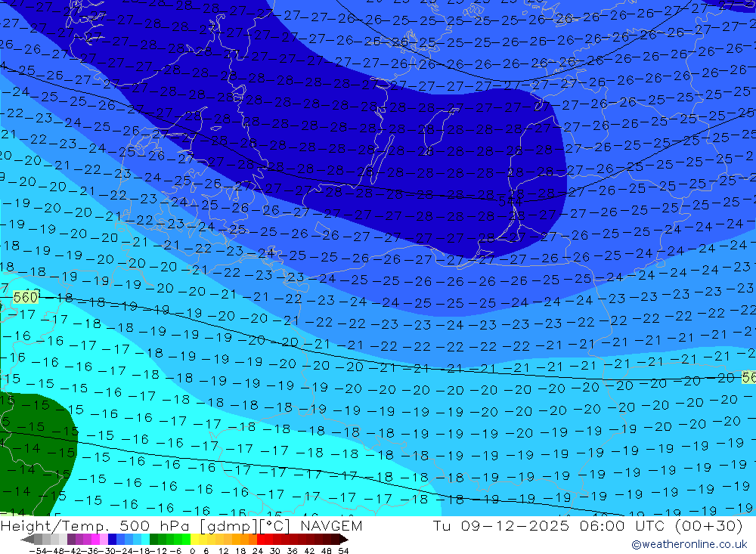Click the (00+30) forecast offset text
This screenshot has height=554, width=756.
709,525
